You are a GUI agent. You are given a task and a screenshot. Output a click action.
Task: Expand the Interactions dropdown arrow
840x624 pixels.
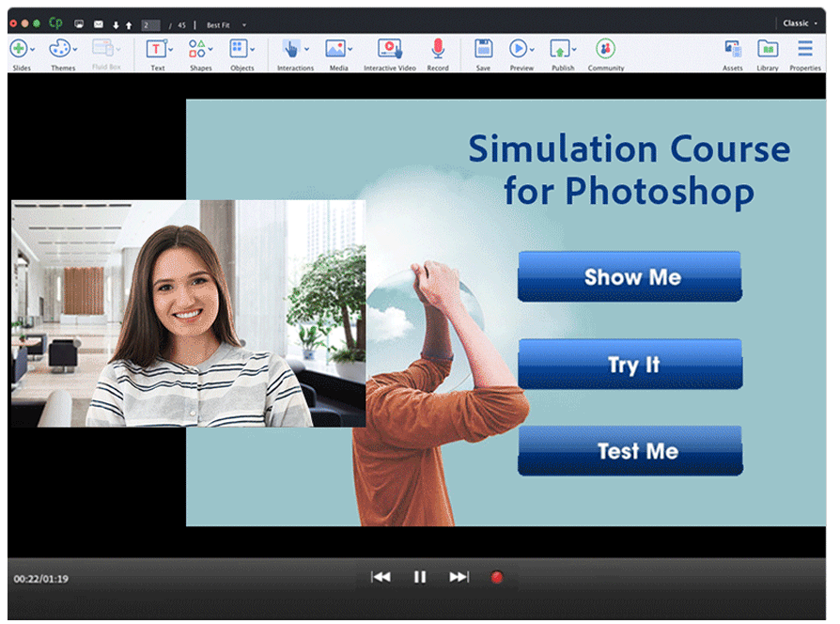click(307, 49)
